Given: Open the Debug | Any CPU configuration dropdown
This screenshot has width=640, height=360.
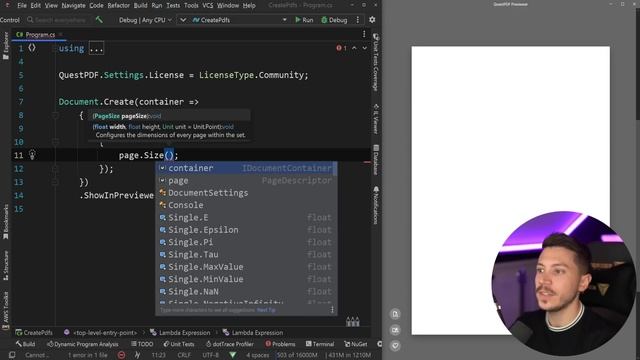Looking at the screenshot, I should [x=145, y=20].
